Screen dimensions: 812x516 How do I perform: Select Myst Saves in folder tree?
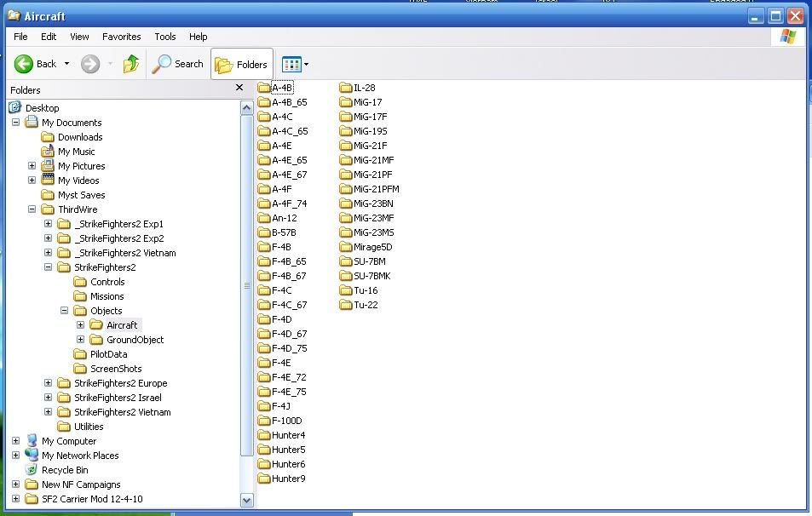pos(81,195)
